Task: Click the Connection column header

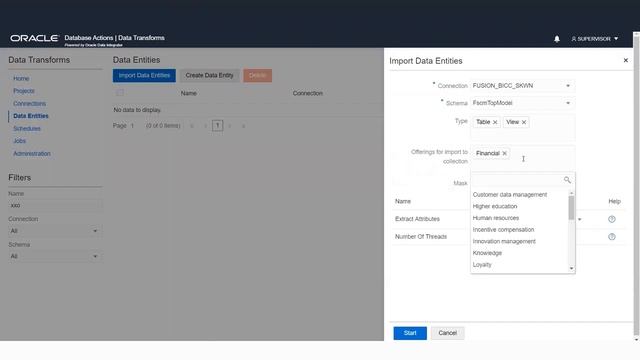Action: click(x=308, y=93)
